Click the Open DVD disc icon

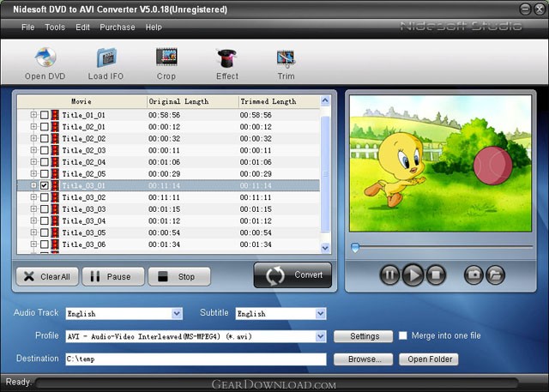[x=45, y=58]
